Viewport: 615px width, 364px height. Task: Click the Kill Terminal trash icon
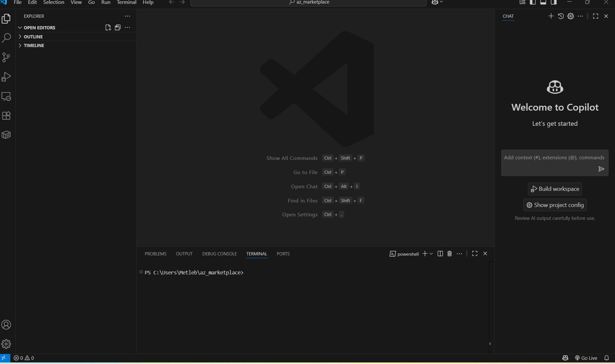click(x=450, y=254)
